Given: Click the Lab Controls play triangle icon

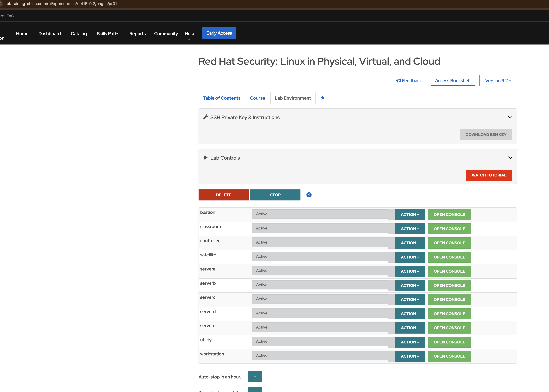Looking at the screenshot, I should (205, 158).
